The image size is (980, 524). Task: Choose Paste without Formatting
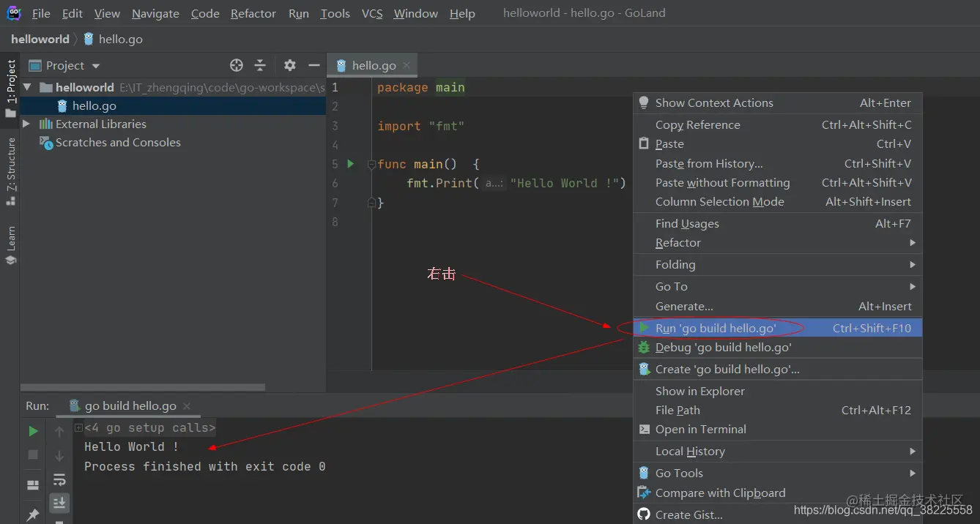tap(777, 182)
